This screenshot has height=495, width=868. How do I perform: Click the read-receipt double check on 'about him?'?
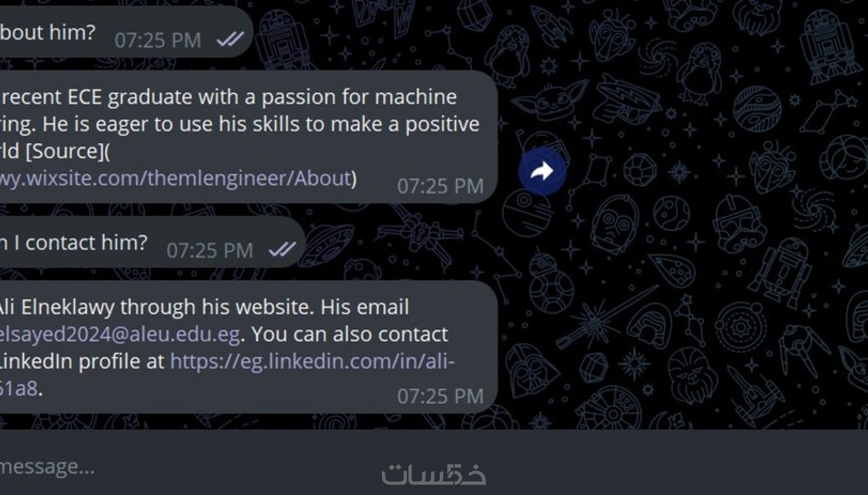pos(230,39)
